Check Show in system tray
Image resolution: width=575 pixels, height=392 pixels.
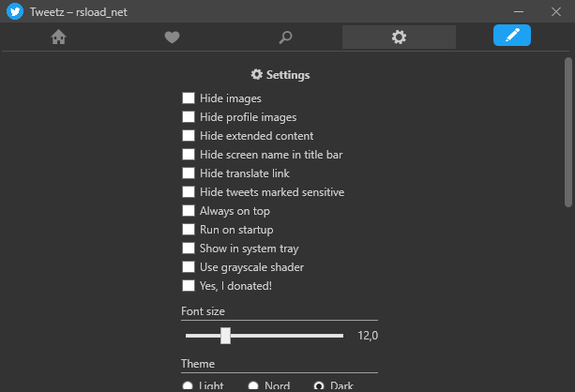[x=189, y=248]
